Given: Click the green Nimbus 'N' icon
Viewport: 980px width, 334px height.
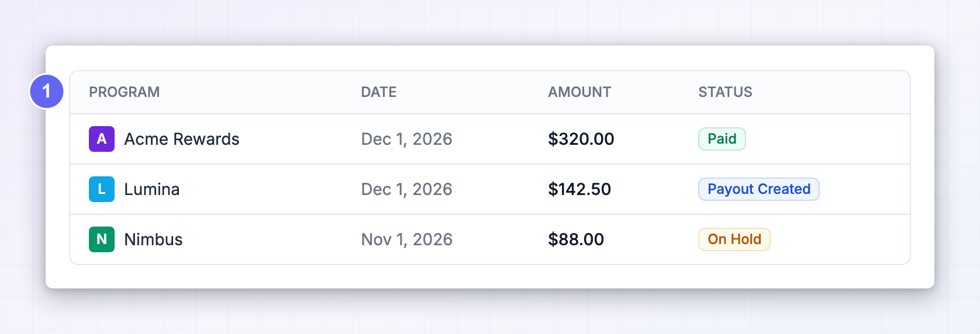Looking at the screenshot, I should pos(102,239).
